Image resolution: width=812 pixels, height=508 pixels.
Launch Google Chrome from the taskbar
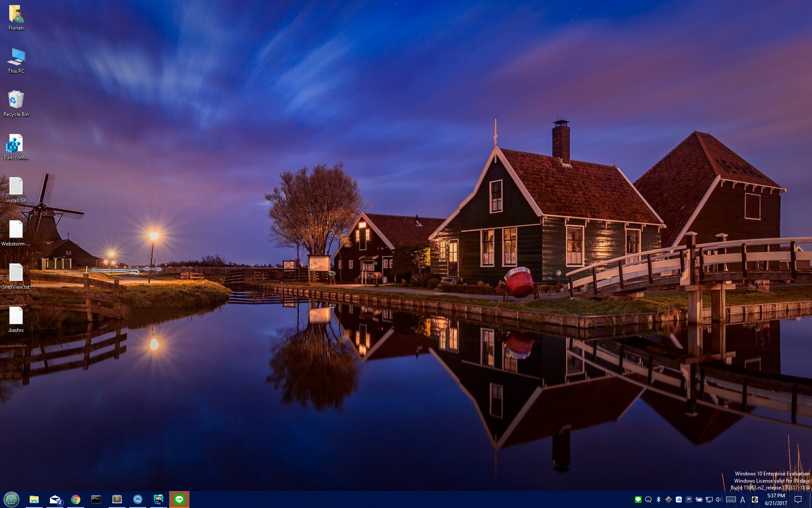point(76,500)
